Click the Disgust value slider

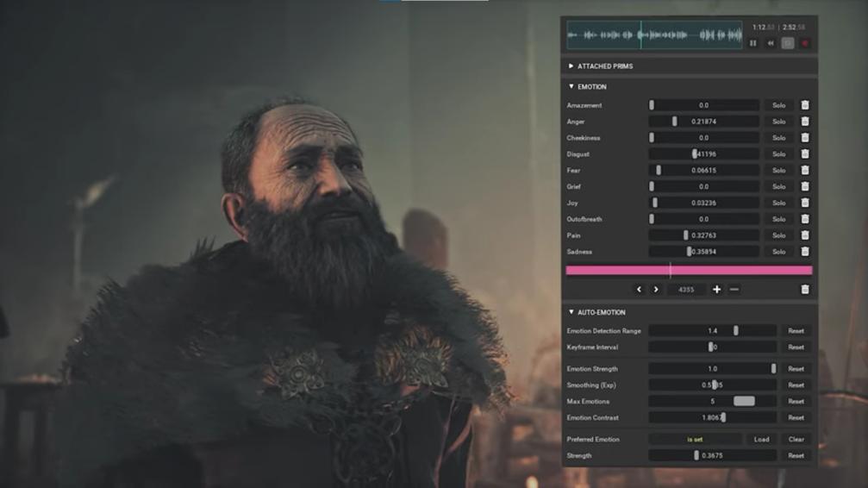coord(703,154)
